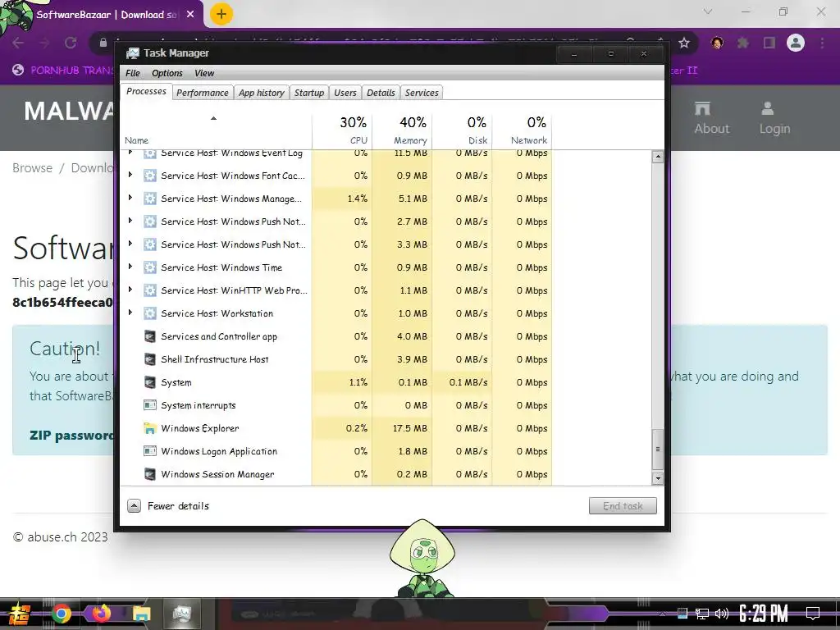
Task: Click the End task button
Action: point(623,505)
